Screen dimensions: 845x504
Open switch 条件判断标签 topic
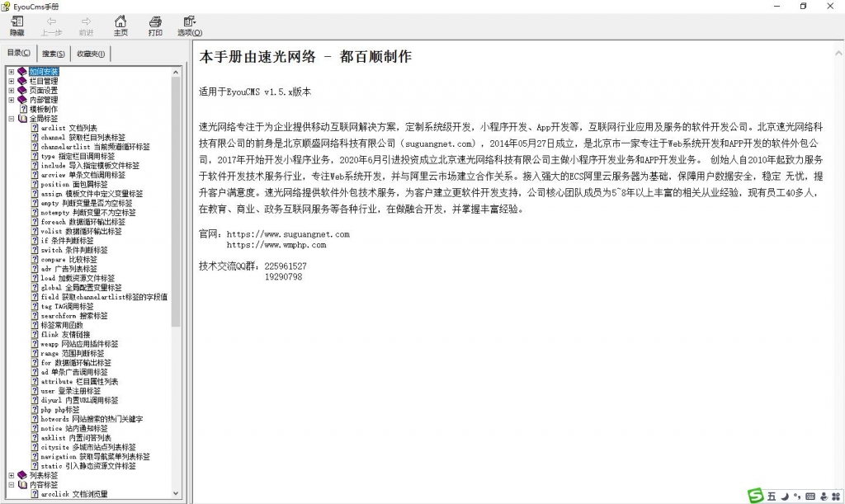[74, 250]
